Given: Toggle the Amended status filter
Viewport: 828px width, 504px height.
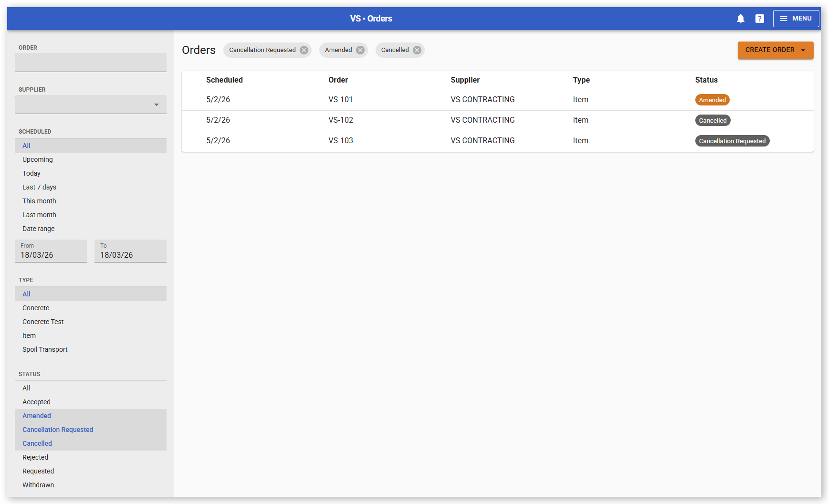Looking at the screenshot, I should tap(37, 416).
